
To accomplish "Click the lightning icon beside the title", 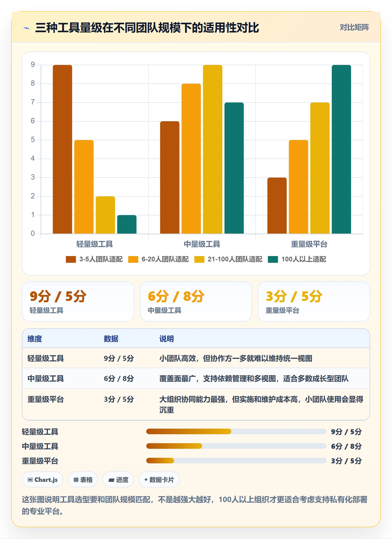I will (27, 28).
